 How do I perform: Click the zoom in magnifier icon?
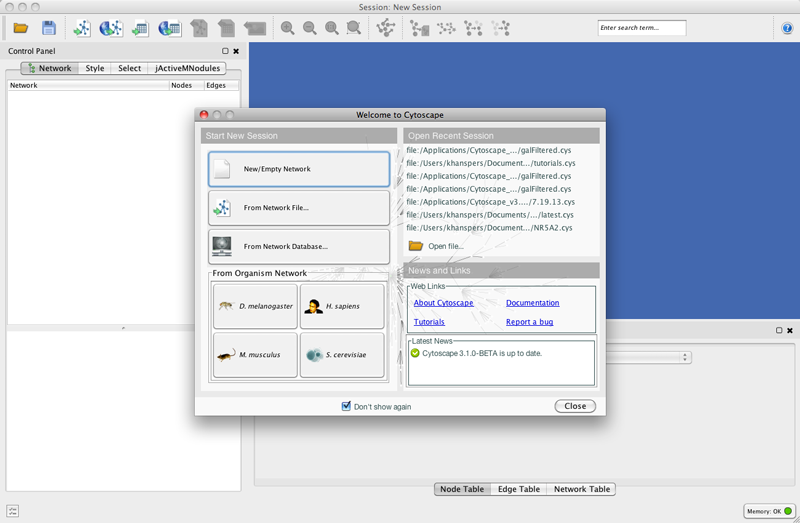(x=288, y=28)
